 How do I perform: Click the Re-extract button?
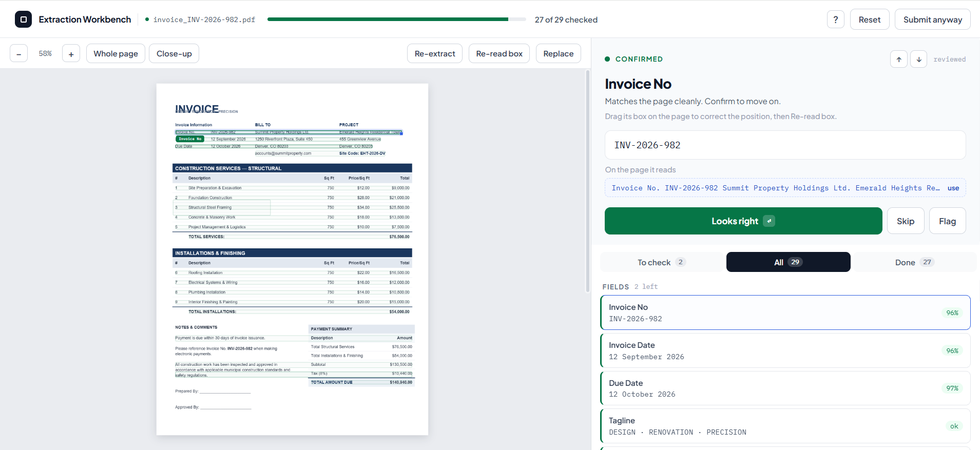click(x=435, y=53)
